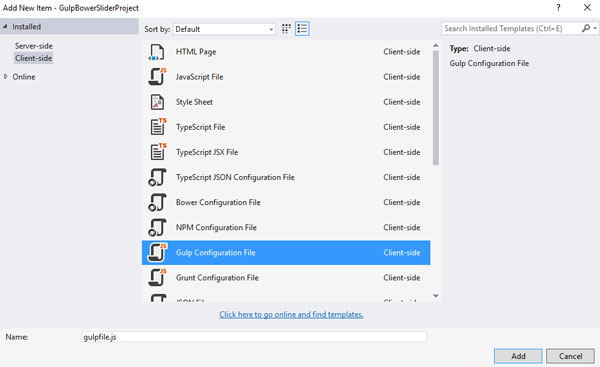This screenshot has height=367, width=600.
Task: Collapse the Installed tree node
Action: (x=5, y=26)
